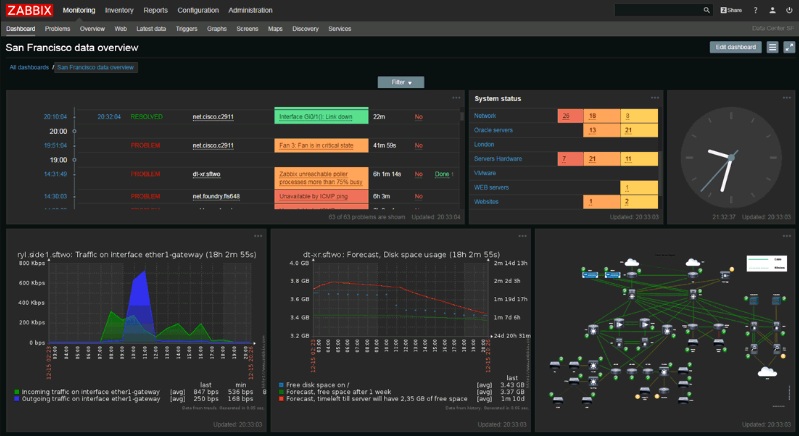This screenshot has height=436, width=799.
Task: Toggle fullscreen kiosk mode icon
Action: click(789, 47)
